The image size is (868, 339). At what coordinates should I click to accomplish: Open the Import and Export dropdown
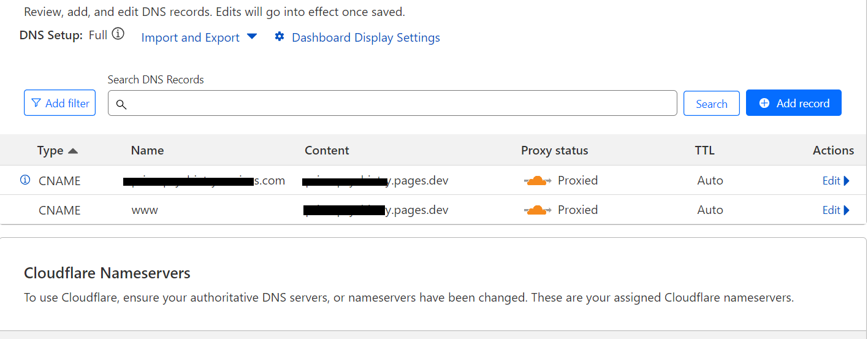(199, 37)
